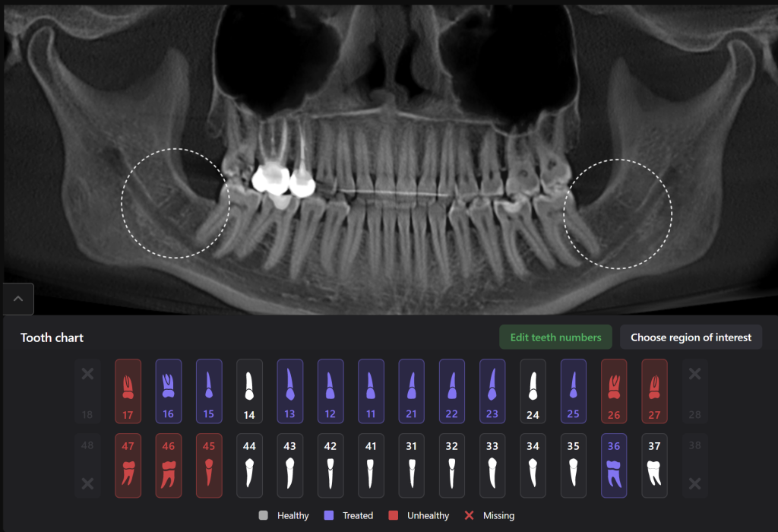Open Choose region of interest

(x=691, y=337)
